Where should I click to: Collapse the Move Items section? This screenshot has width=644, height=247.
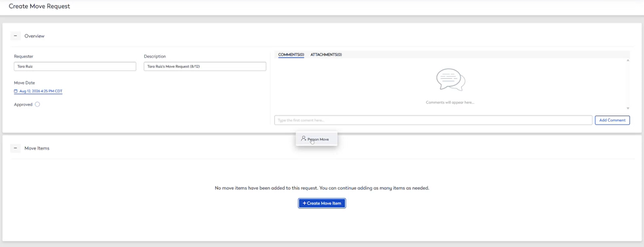click(x=15, y=148)
